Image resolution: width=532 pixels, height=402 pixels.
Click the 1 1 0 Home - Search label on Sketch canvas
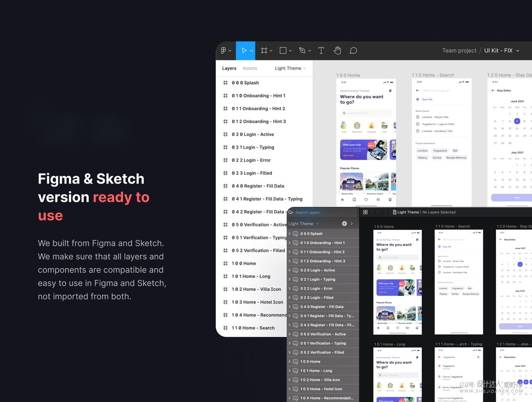pyautogui.click(x=453, y=227)
